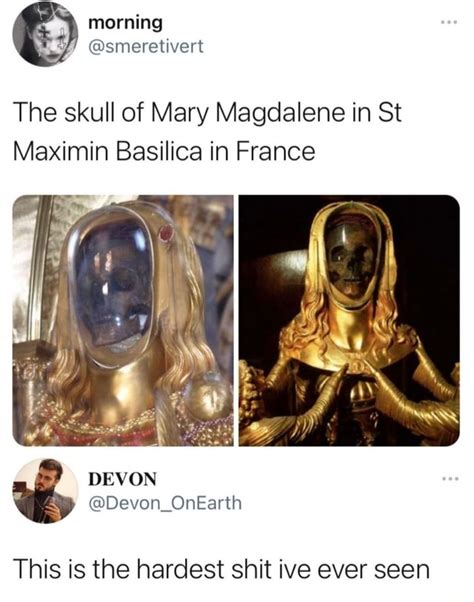Click the tweet text about Mary Magdalene's skull

click(207, 132)
